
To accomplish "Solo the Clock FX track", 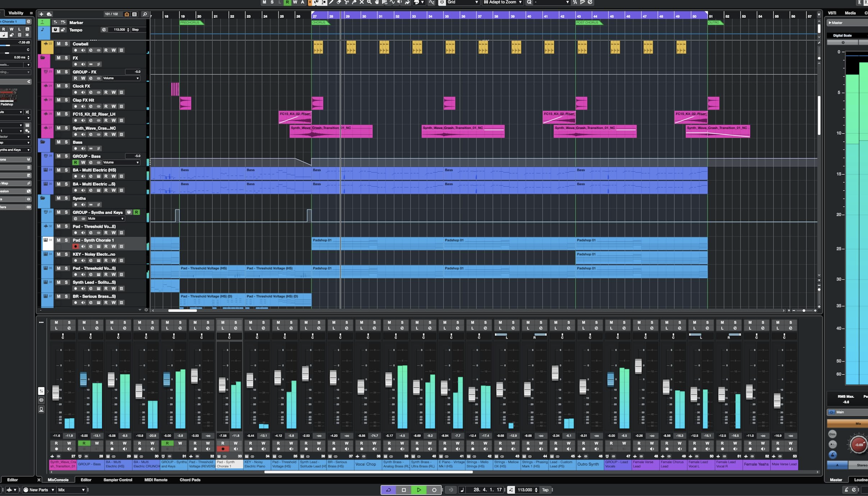I will (x=66, y=86).
